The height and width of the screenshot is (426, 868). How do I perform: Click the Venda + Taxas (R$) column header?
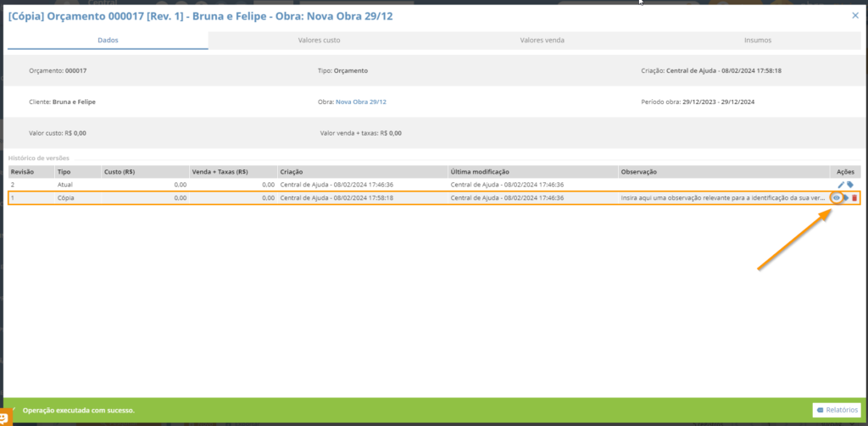[233, 172]
